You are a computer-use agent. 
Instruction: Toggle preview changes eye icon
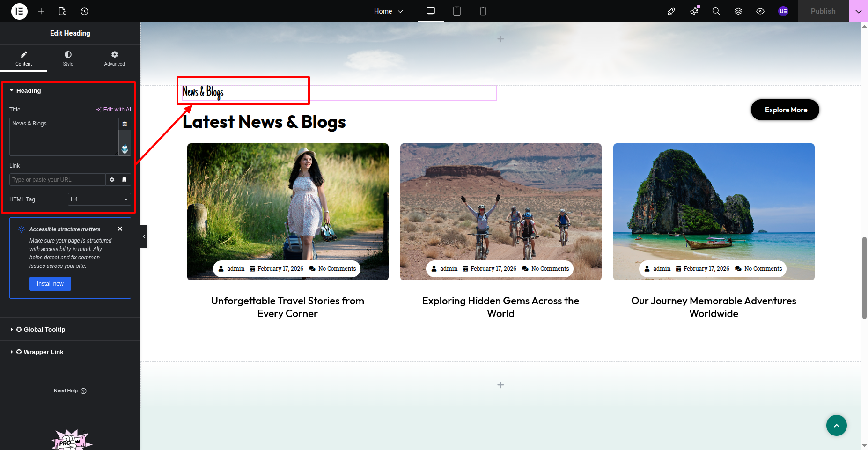coord(760,11)
